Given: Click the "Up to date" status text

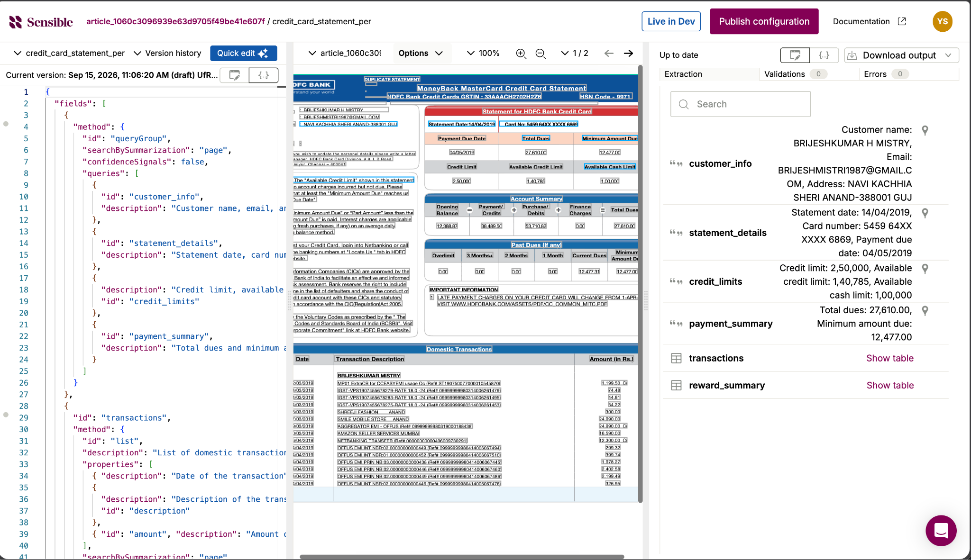Looking at the screenshot, I should click(x=678, y=55).
